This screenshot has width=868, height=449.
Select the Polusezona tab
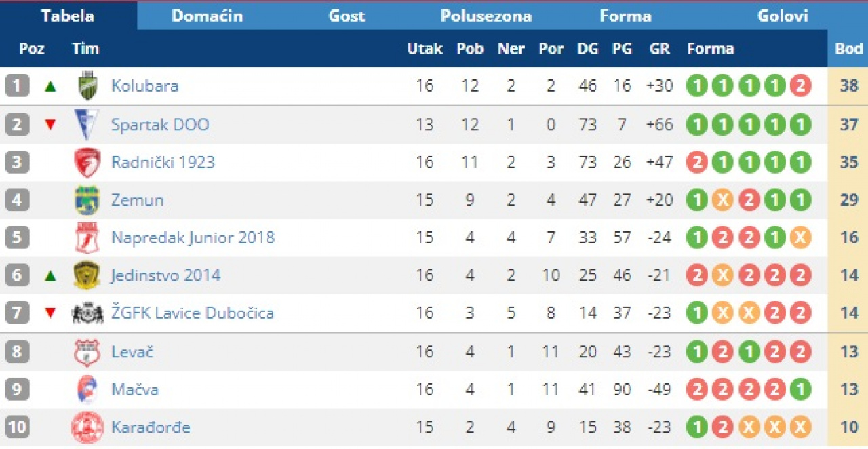(x=486, y=16)
